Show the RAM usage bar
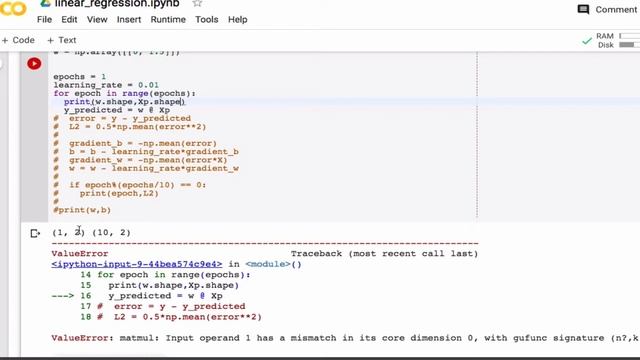 (x=629, y=36)
